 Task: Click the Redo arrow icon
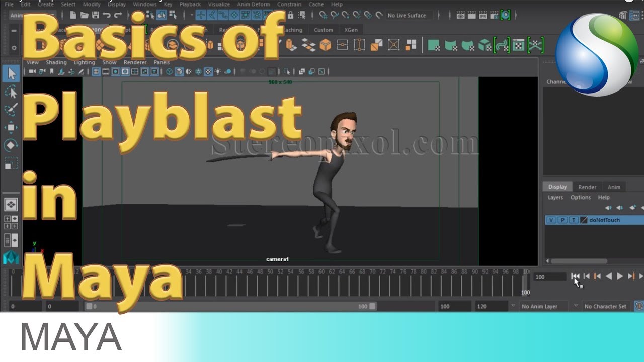(x=119, y=15)
